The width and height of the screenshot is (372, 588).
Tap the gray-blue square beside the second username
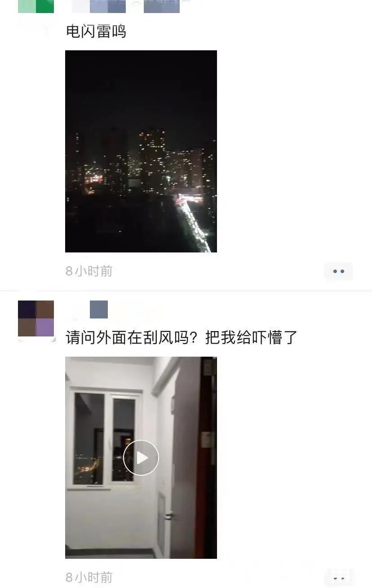(99, 309)
